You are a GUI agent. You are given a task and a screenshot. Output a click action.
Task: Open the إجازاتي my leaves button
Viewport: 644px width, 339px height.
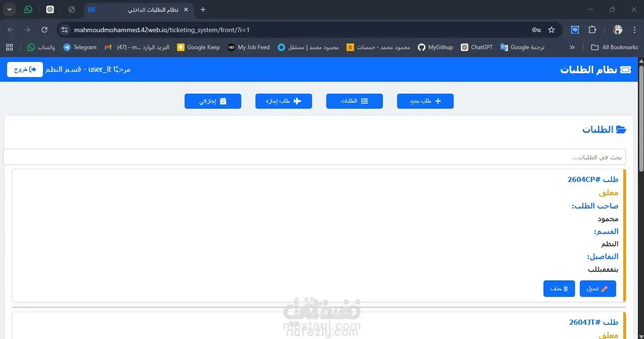pyautogui.click(x=213, y=101)
